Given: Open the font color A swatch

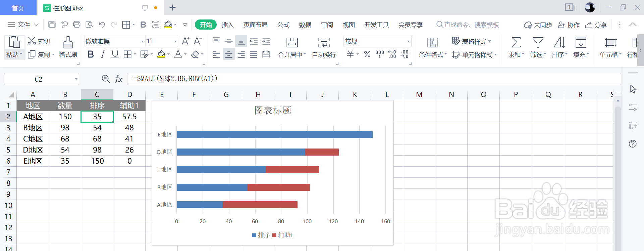Looking at the screenshot, I should click(x=178, y=54).
